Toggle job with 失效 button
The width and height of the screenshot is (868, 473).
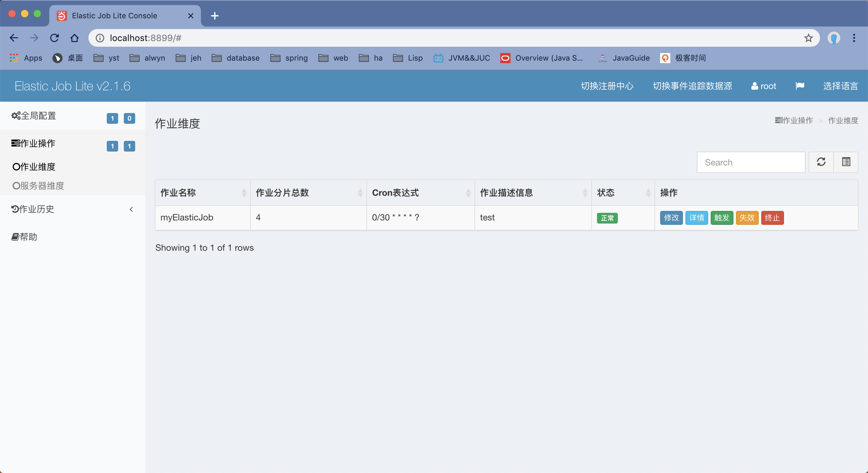pos(747,218)
